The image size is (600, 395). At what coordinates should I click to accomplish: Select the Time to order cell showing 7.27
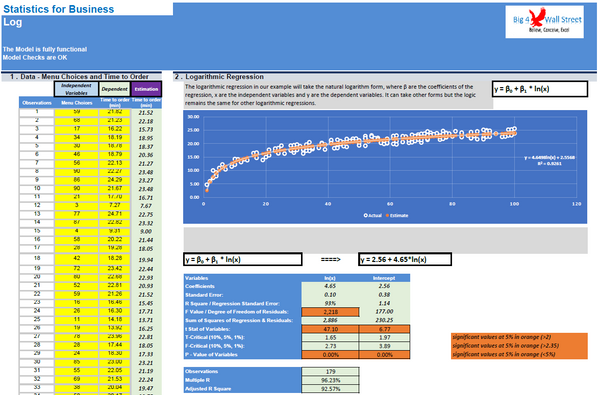coord(114,205)
